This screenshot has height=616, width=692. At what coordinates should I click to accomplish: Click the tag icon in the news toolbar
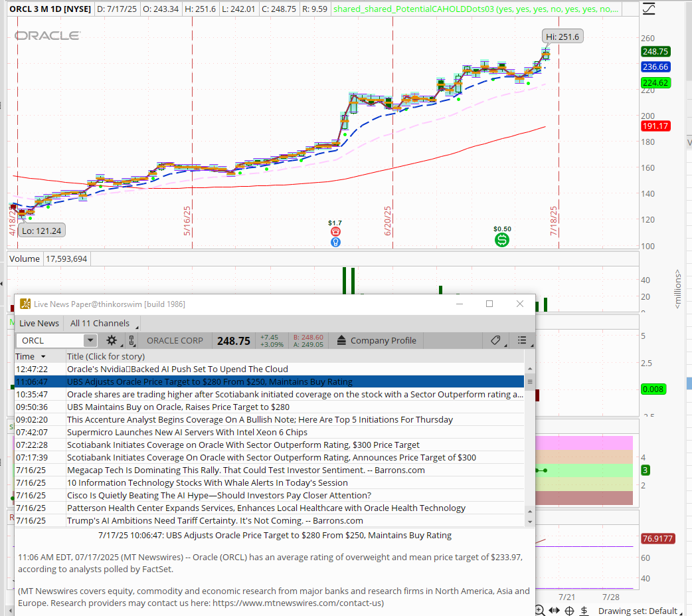tap(495, 340)
